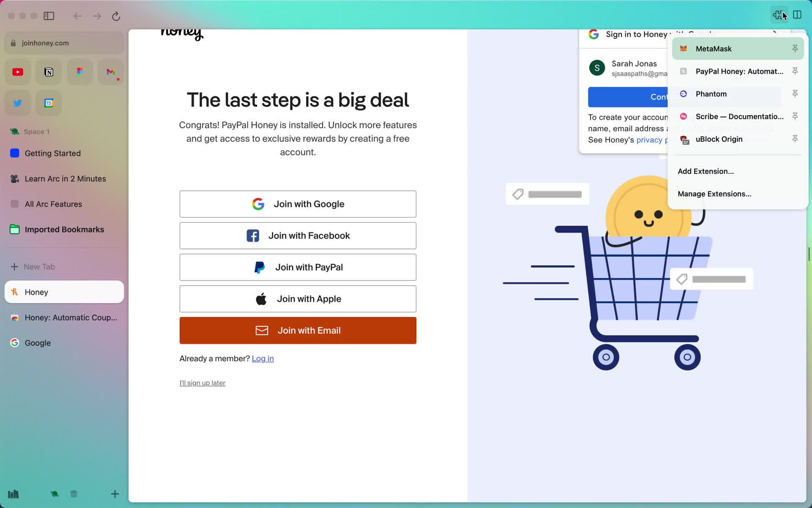812x508 pixels.
Task: Click I'll sign up later link
Action: pyautogui.click(x=202, y=382)
